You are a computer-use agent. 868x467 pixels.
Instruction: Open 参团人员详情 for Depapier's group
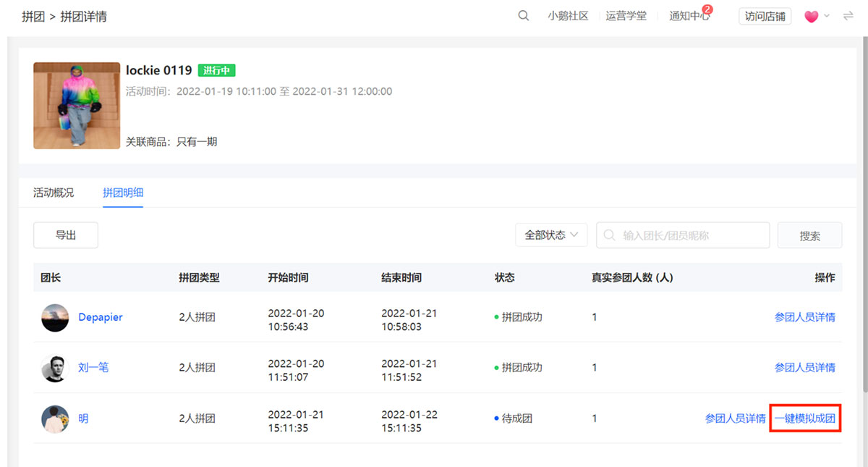(804, 317)
